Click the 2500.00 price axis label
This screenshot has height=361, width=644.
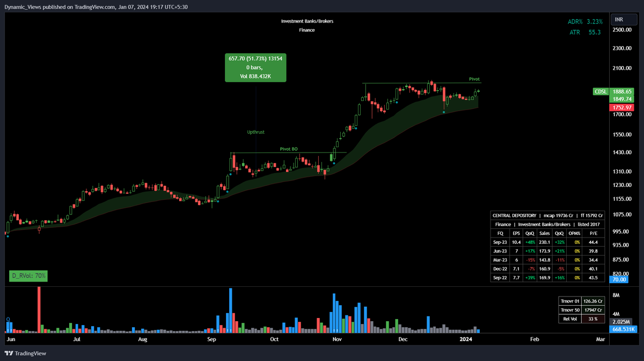[x=623, y=30]
